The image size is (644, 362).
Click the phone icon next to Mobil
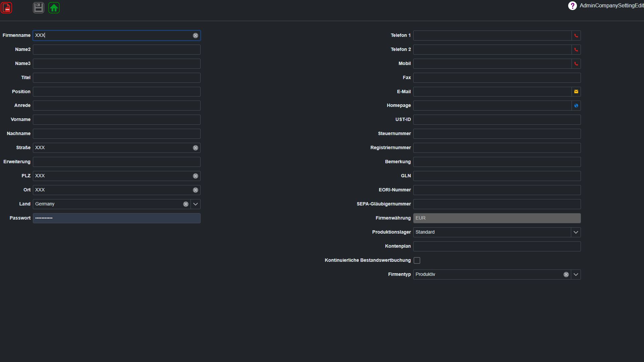[576, 64]
